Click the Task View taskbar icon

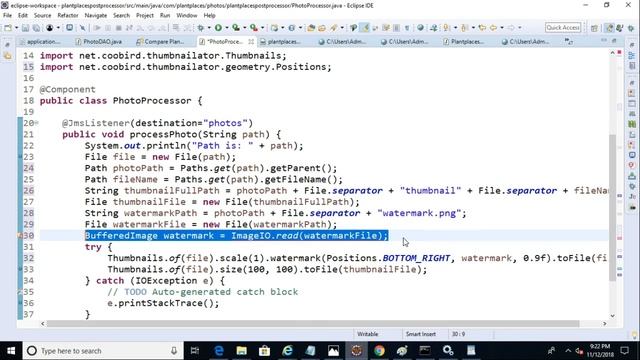(195, 351)
